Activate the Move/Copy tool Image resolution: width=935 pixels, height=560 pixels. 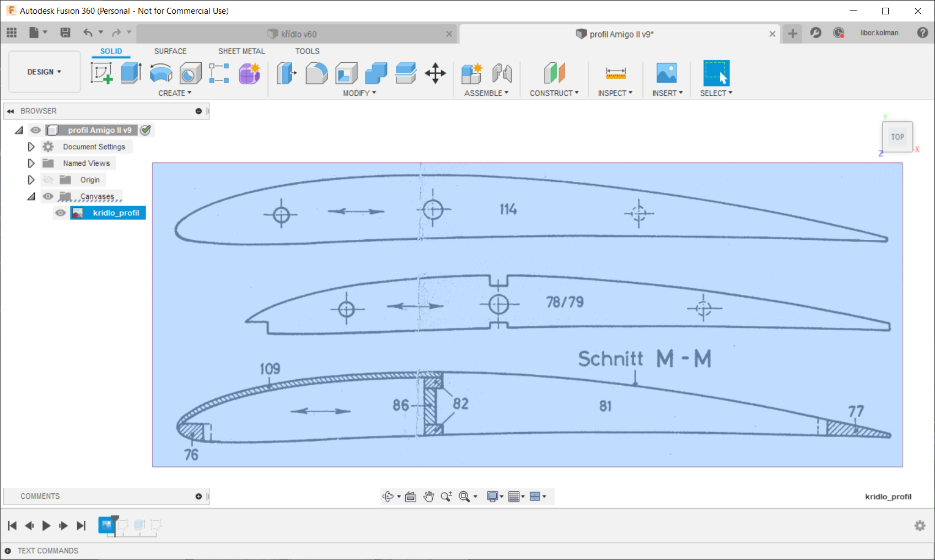(435, 73)
